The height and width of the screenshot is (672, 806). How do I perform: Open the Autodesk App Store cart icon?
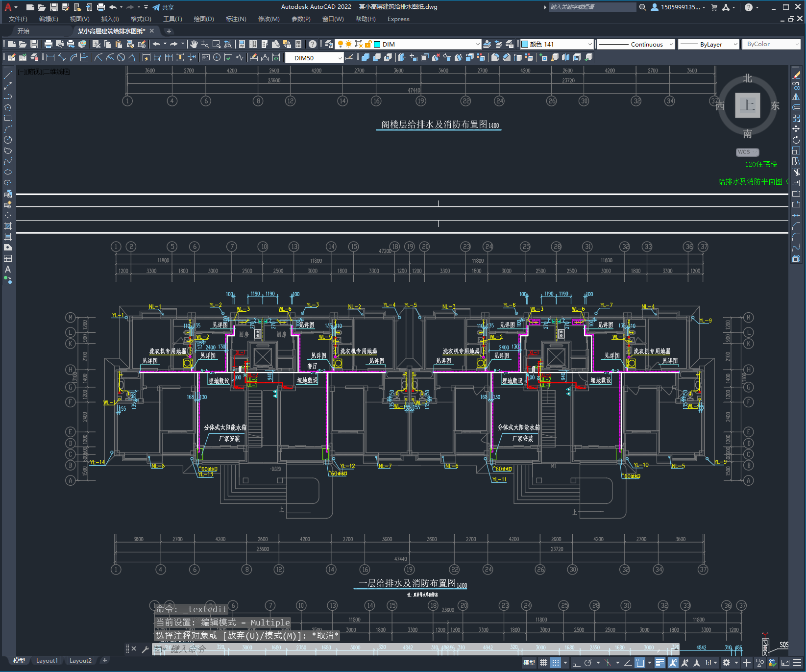714,7
